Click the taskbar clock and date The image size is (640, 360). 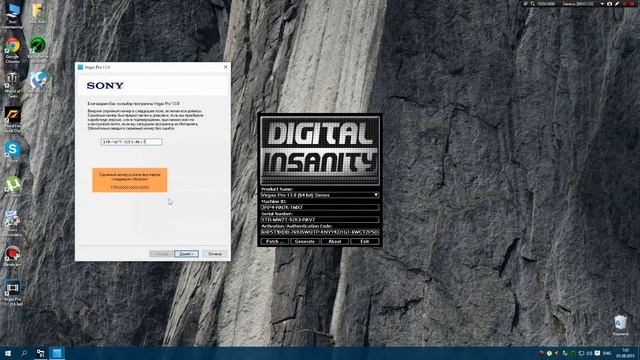pos(626,353)
